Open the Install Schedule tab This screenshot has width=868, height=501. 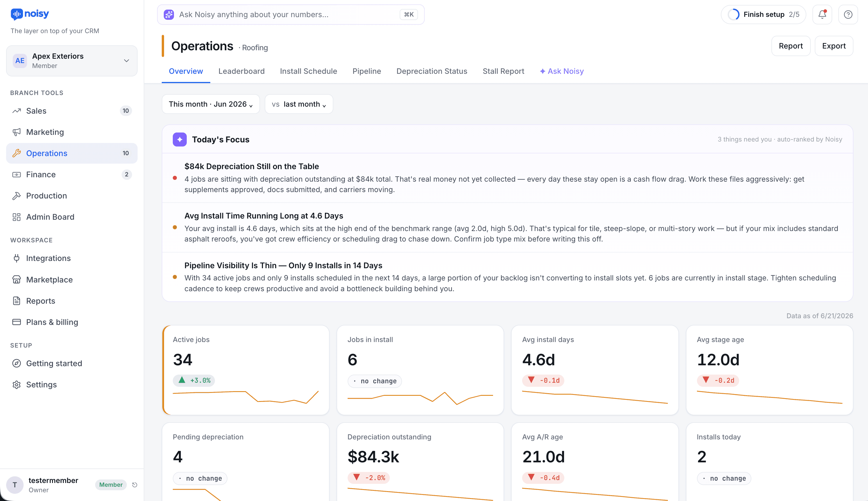(308, 71)
